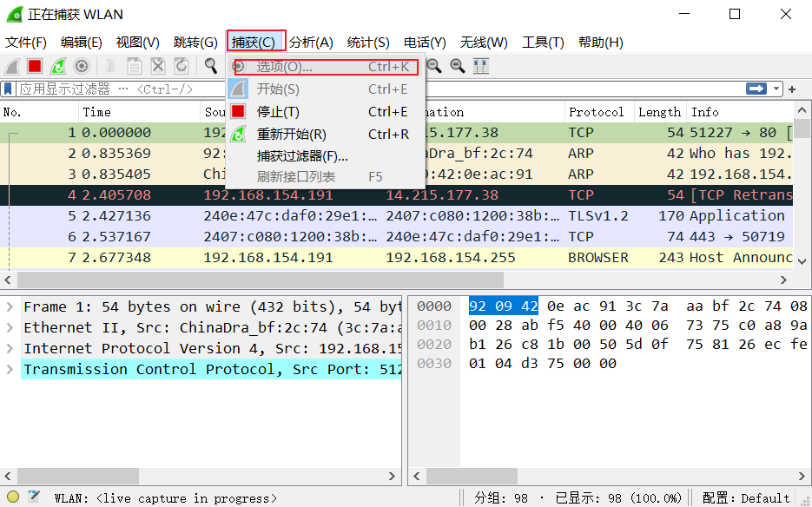
Task: Restart capture using the green fin toolbar icon
Action: click(58, 66)
